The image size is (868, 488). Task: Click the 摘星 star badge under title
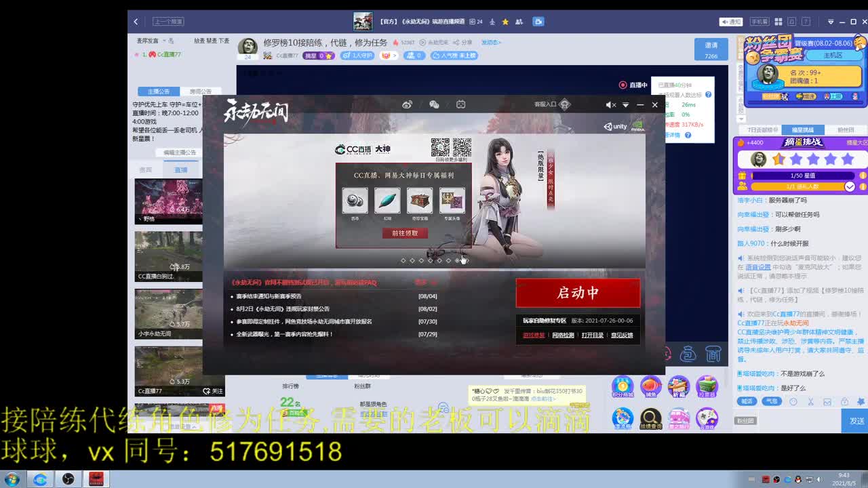point(319,56)
